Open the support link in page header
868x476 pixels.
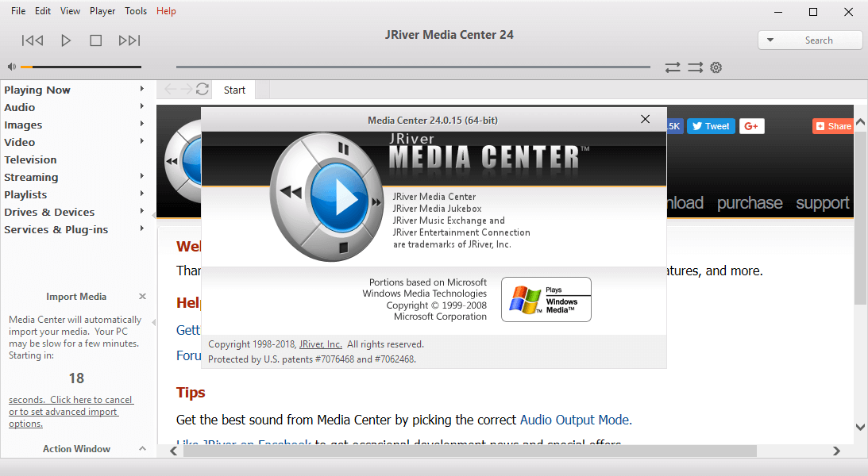click(x=822, y=203)
